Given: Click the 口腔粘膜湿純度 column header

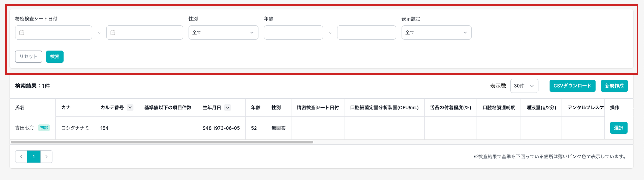Looking at the screenshot, I should click(x=498, y=108).
